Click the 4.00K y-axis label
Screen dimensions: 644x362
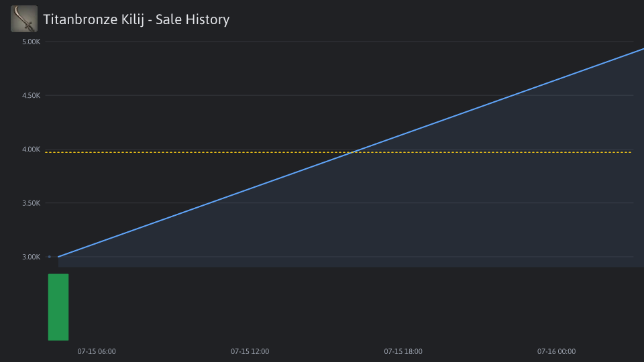point(32,149)
